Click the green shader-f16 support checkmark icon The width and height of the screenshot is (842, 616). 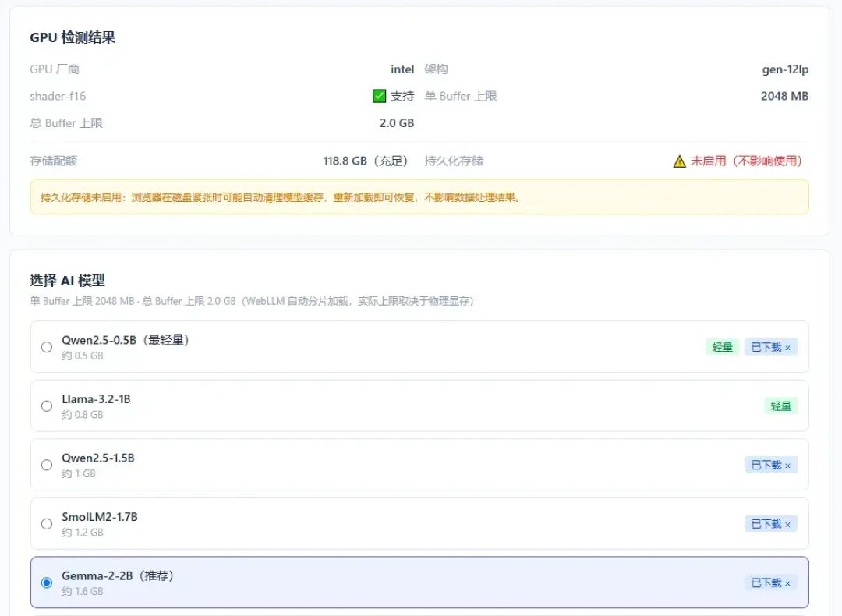pyautogui.click(x=379, y=96)
